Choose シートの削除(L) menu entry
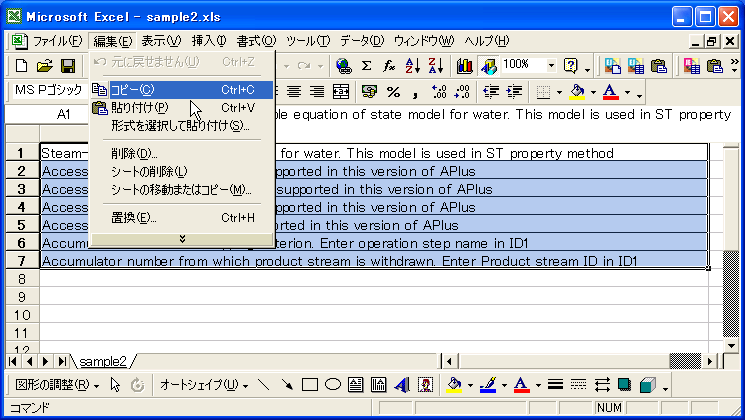This screenshot has width=745, height=420. click(x=182, y=172)
